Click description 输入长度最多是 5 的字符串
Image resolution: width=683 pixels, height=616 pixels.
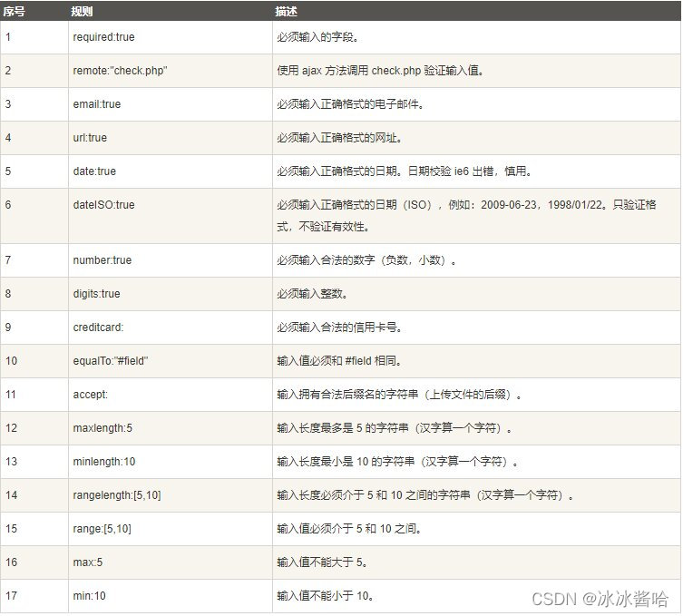coord(395,428)
